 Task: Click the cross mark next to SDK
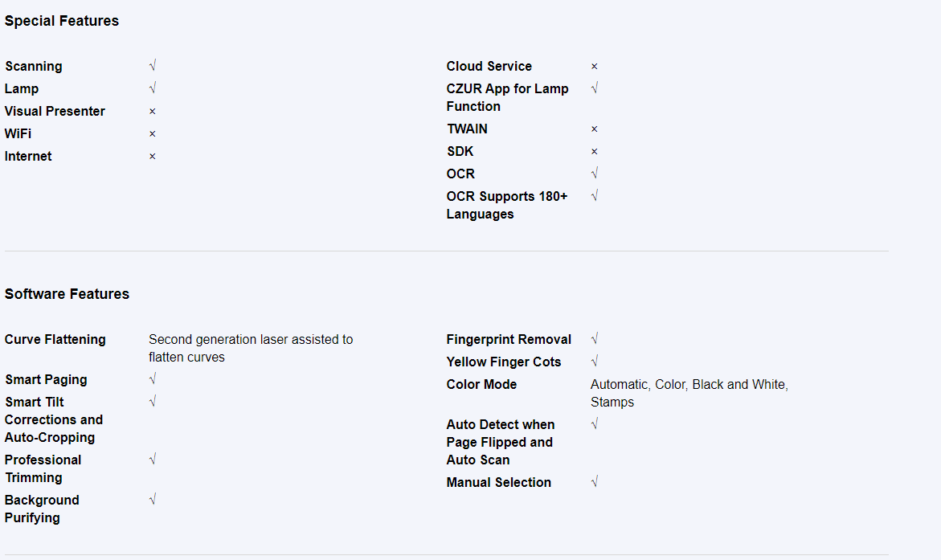pos(594,151)
